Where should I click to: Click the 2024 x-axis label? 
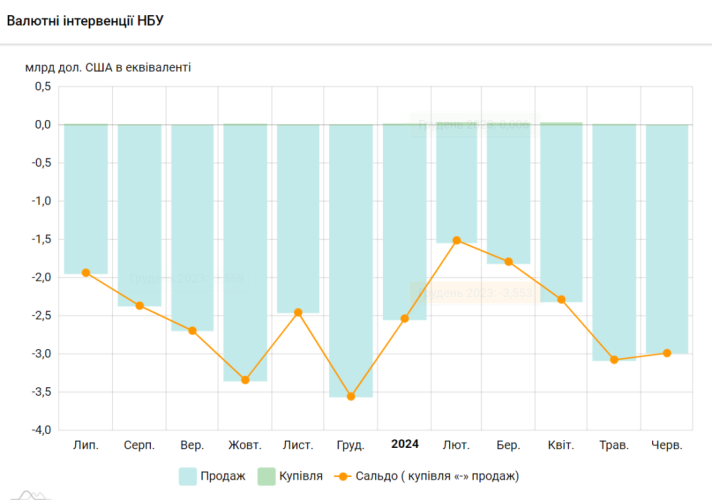click(x=404, y=444)
